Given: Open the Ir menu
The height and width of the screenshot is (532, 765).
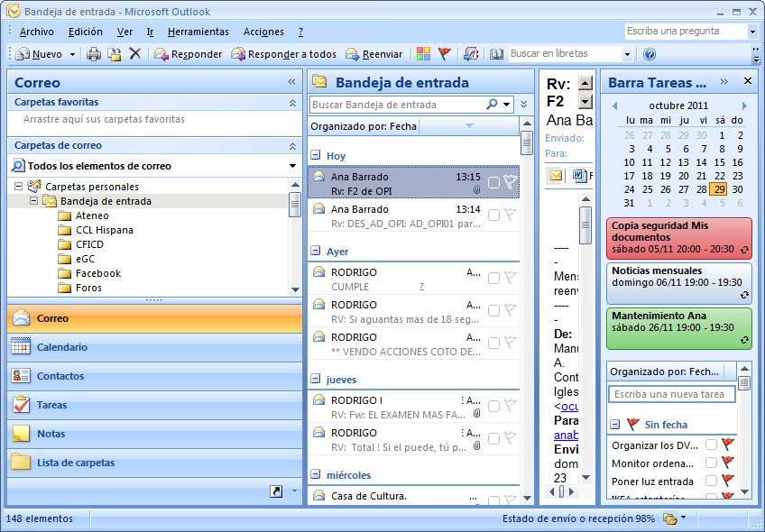Looking at the screenshot, I should coord(150,32).
